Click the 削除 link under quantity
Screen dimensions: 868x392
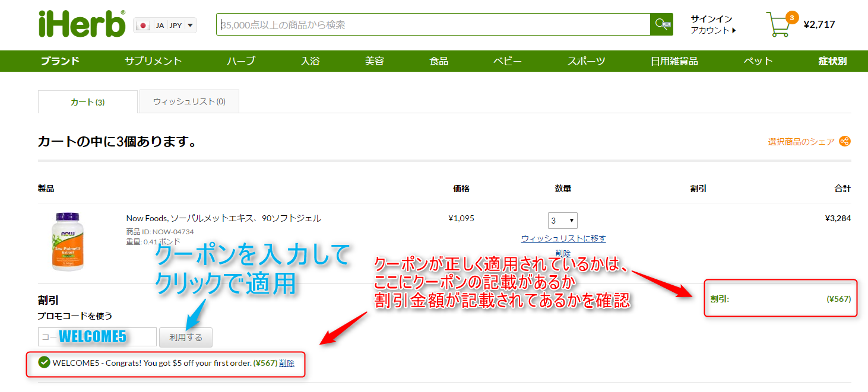563,253
